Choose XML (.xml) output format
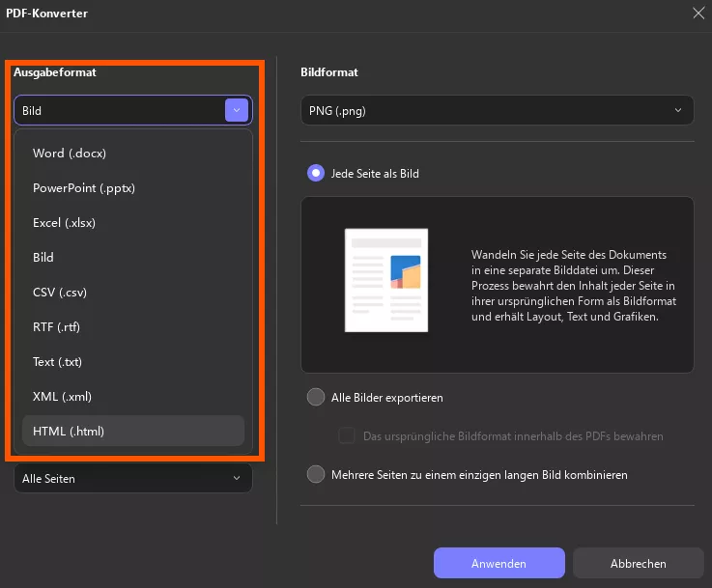This screenshot has width=712, height=588. [133, 397]
